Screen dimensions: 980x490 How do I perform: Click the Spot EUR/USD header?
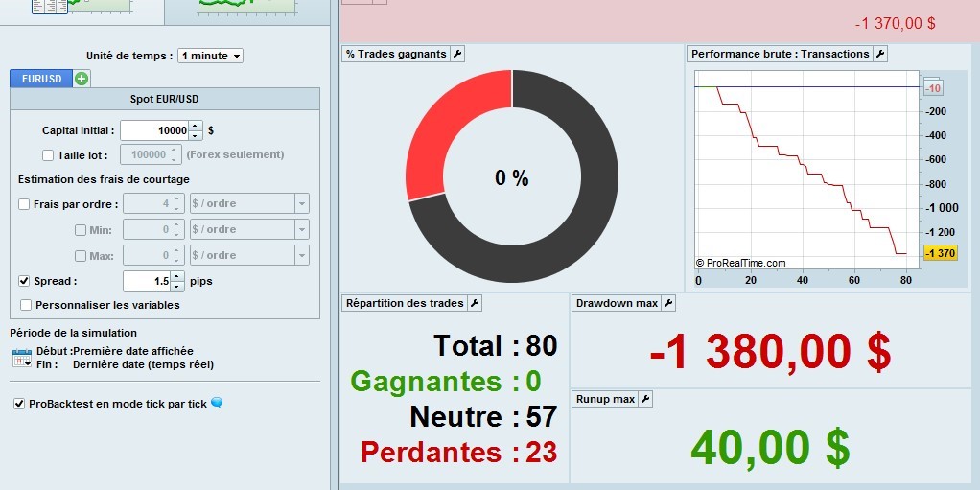(x=164, y=99)
